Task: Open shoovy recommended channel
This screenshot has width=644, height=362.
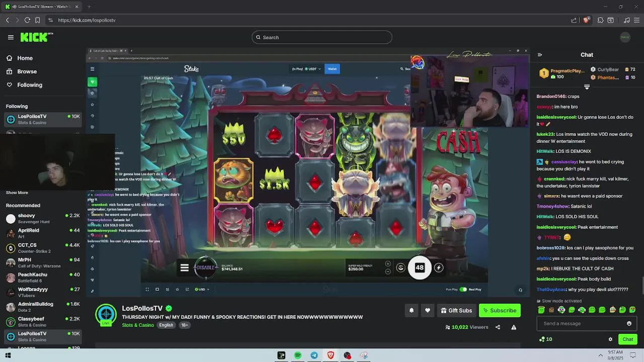Action: [x=43, y=219]
